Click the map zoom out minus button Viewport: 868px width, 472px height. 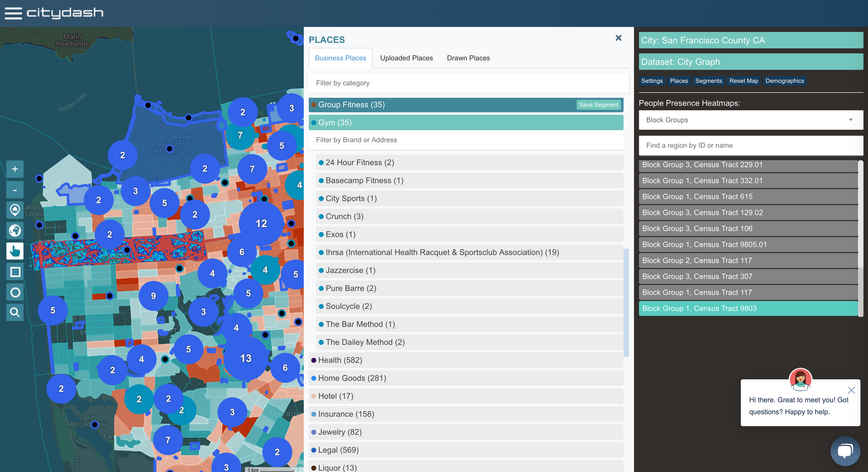click(x=15, y=190)
